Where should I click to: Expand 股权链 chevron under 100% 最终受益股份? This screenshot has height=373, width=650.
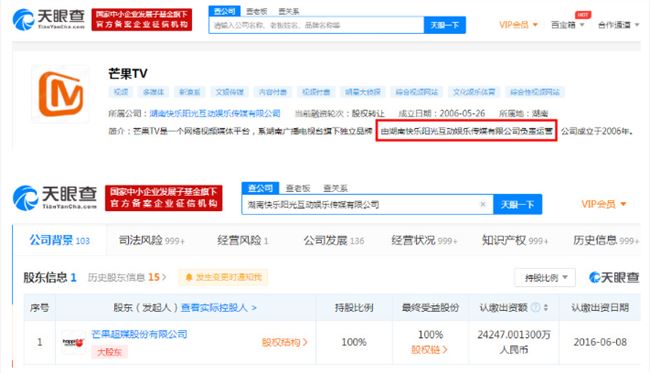tap(429, 350)
